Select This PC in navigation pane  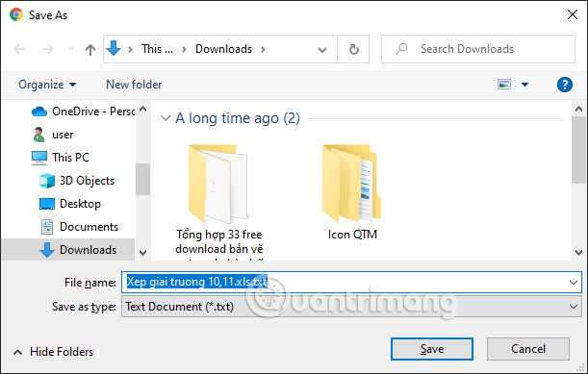click(61, 158)
